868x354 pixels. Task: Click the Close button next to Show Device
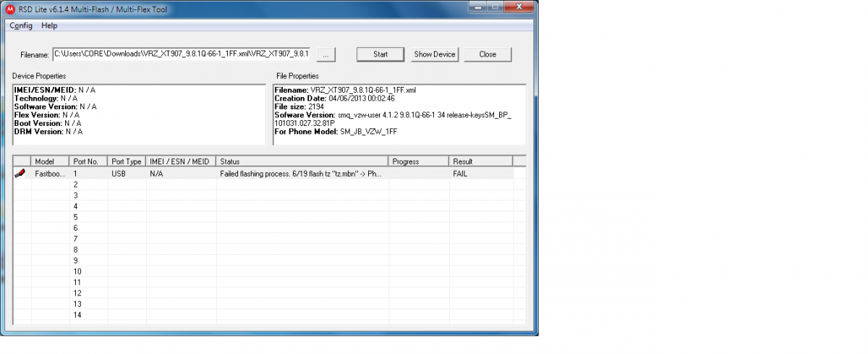click(488, 54)
